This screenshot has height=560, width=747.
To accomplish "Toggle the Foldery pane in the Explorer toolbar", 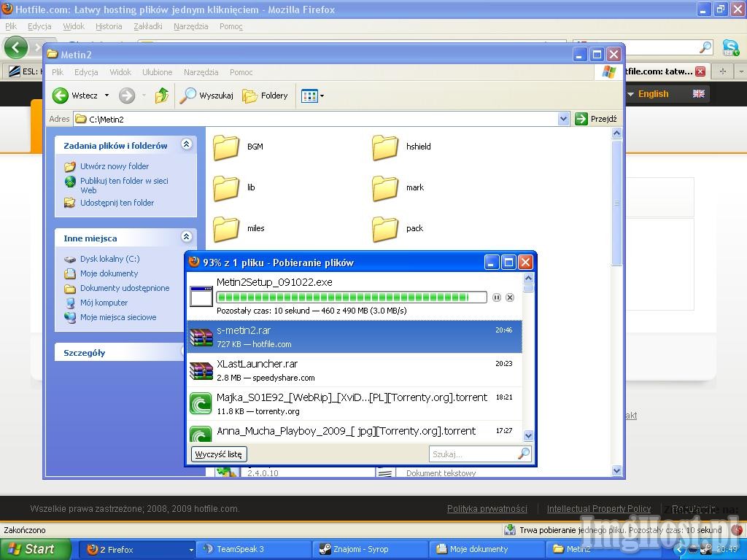I will click(265, 96).
